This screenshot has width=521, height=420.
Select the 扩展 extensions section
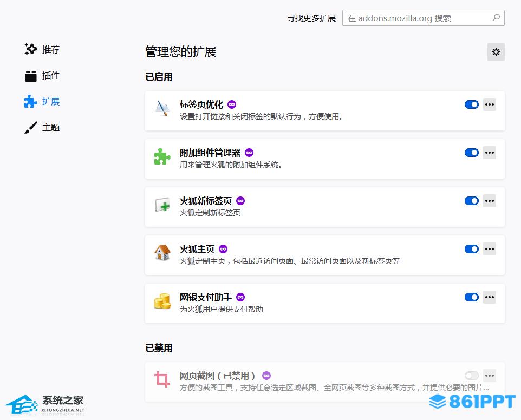point(42,102)
